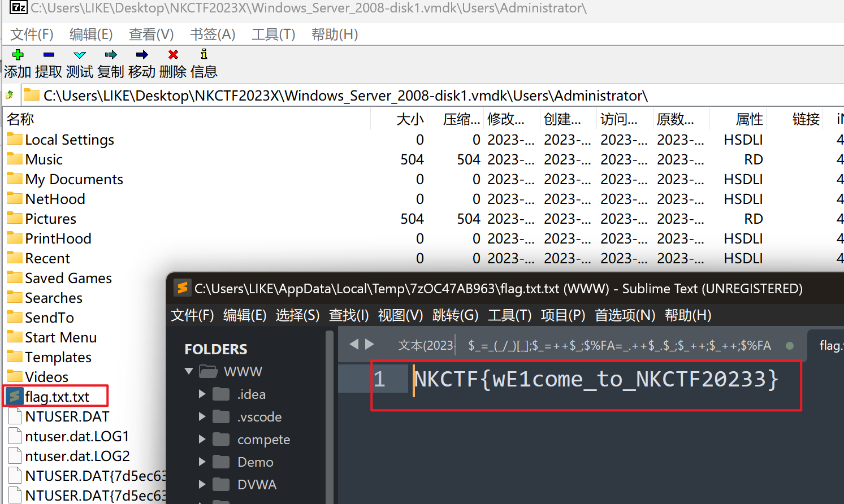Select the Recent folder row
The height and width of the screenshot is (504, 844).
(x=47, y=258)
